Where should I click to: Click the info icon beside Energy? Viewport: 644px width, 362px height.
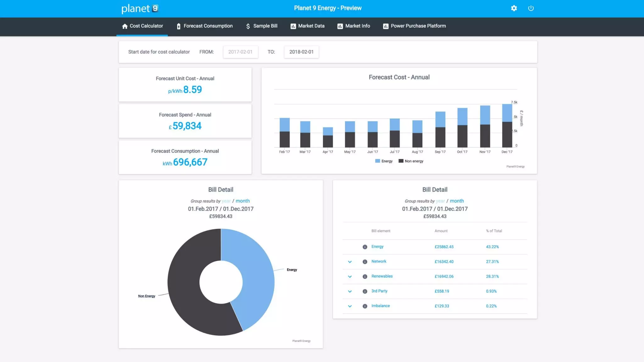pyautogui.click(x=365, y=247)
